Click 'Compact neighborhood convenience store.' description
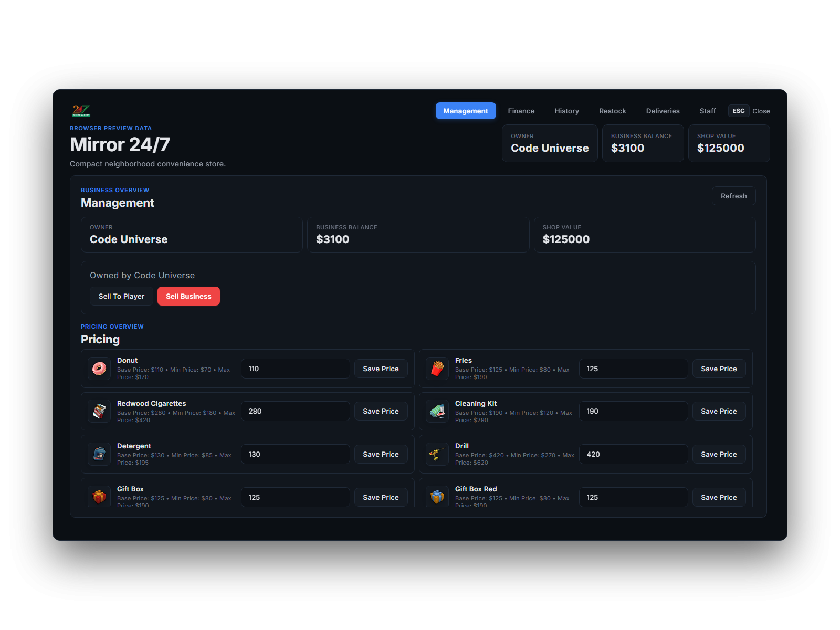840x630 pixels. coord(148,164)
